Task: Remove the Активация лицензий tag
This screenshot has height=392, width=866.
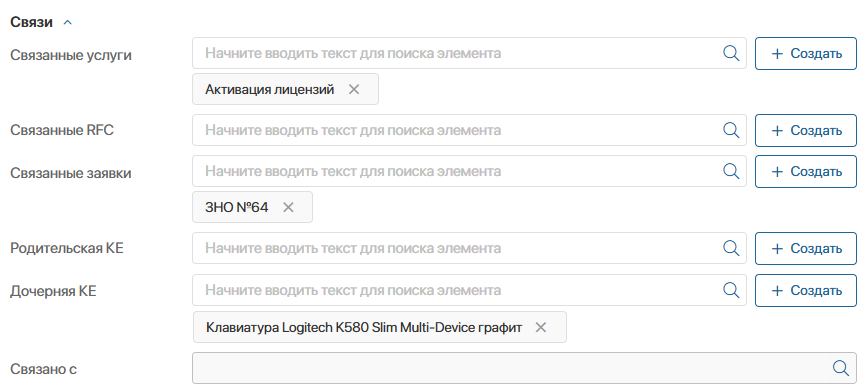Action: (354, 89)
